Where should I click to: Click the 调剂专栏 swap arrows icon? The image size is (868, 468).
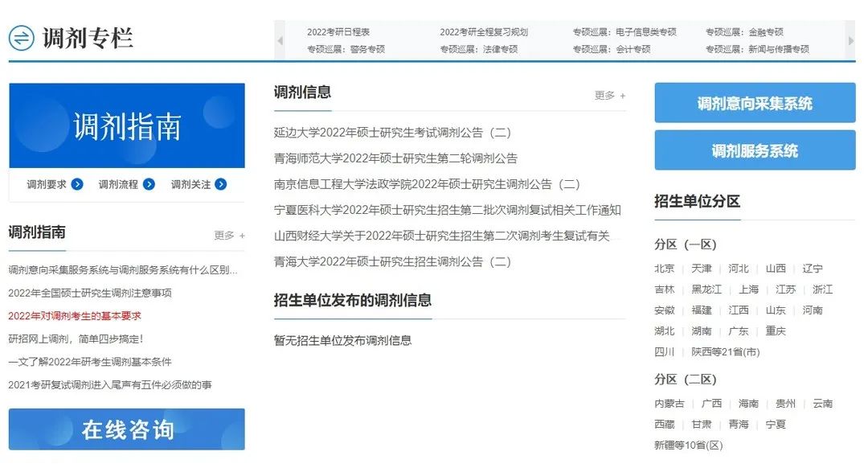(x=22, y=38)
